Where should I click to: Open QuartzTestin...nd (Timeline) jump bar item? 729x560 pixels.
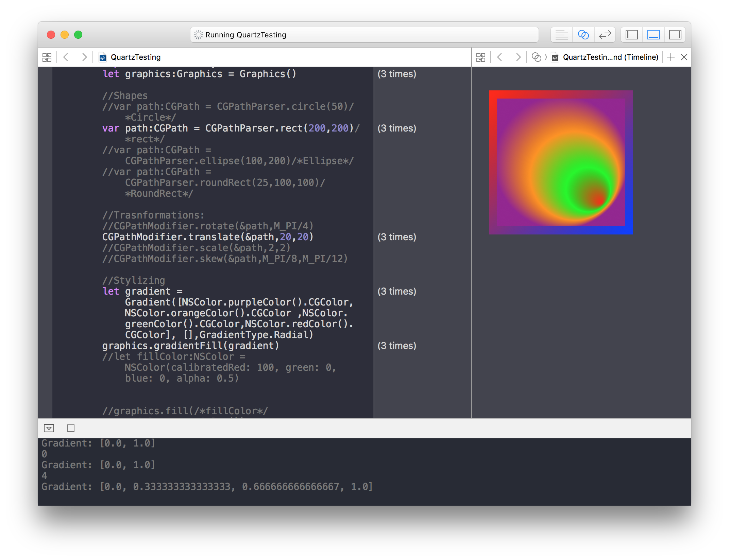click(x=610, y=57)
